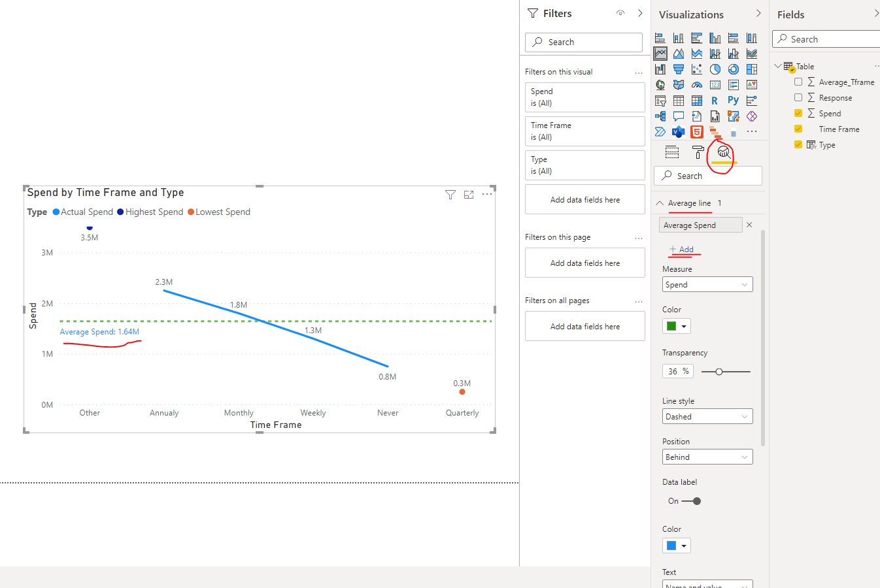Collapse the Table node in Fields

(778, 66)
